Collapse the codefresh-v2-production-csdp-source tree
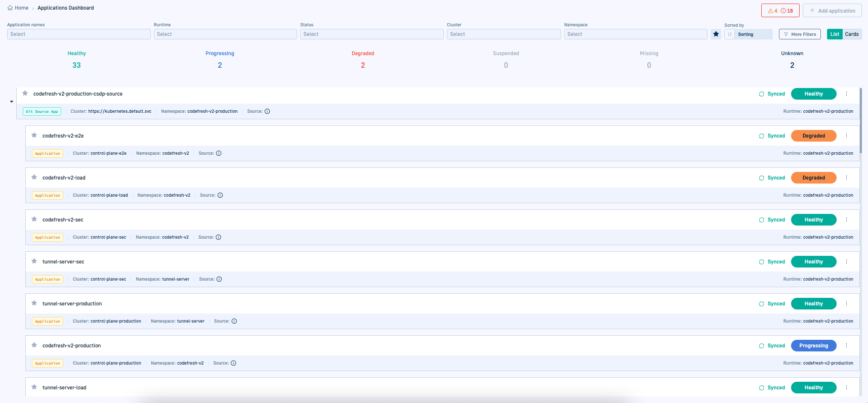This screenshot has width=868, height=403. [12, 102]
